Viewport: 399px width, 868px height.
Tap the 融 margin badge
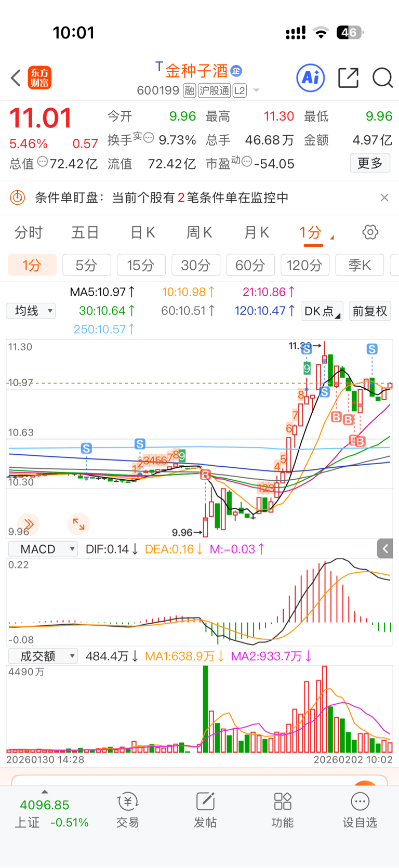click(190, 91)
